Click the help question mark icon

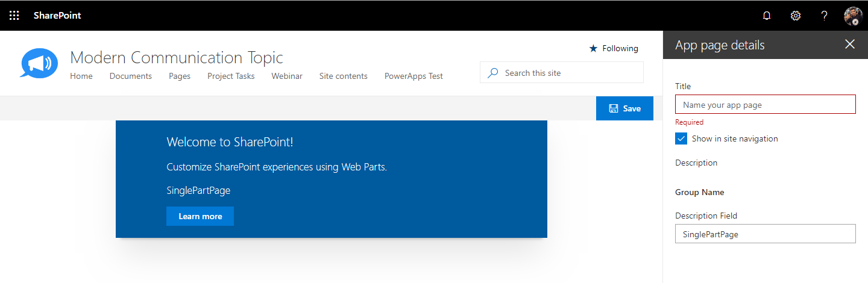(825, 16)
